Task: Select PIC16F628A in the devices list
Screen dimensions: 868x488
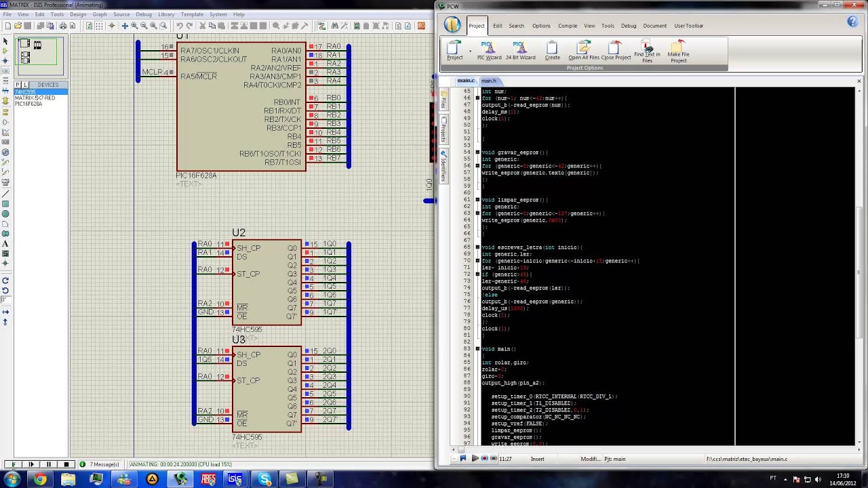Action: [x=28, y=104]
